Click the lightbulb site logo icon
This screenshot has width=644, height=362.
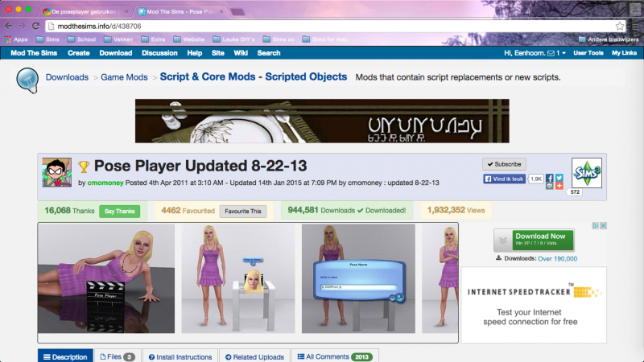(x=27, y=80)
